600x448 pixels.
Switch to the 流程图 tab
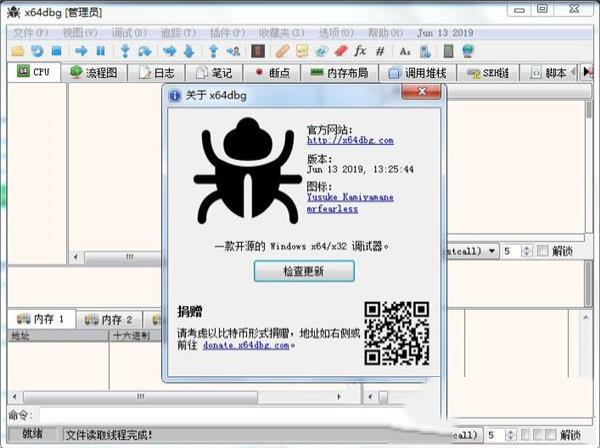(94, 73)
